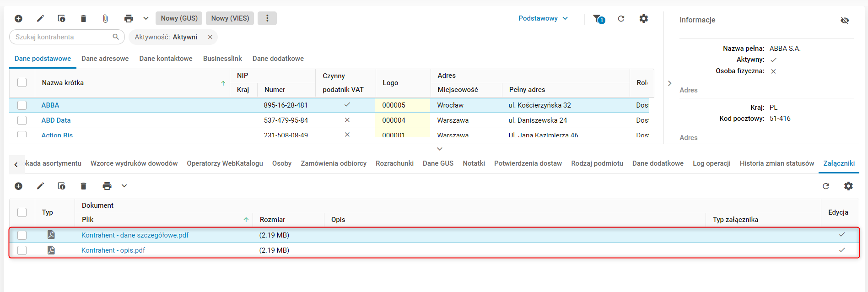
Task: Switch to Dane kontaktowe tab
Action: 166,59
